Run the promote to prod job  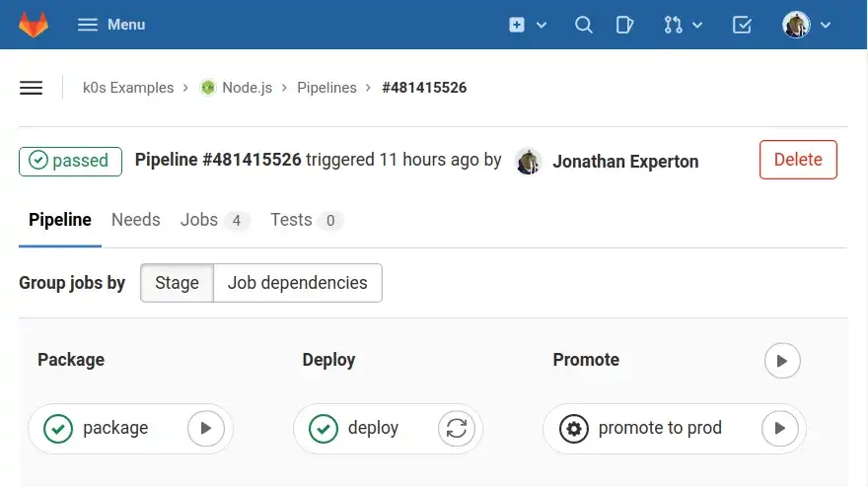(779, 428)
